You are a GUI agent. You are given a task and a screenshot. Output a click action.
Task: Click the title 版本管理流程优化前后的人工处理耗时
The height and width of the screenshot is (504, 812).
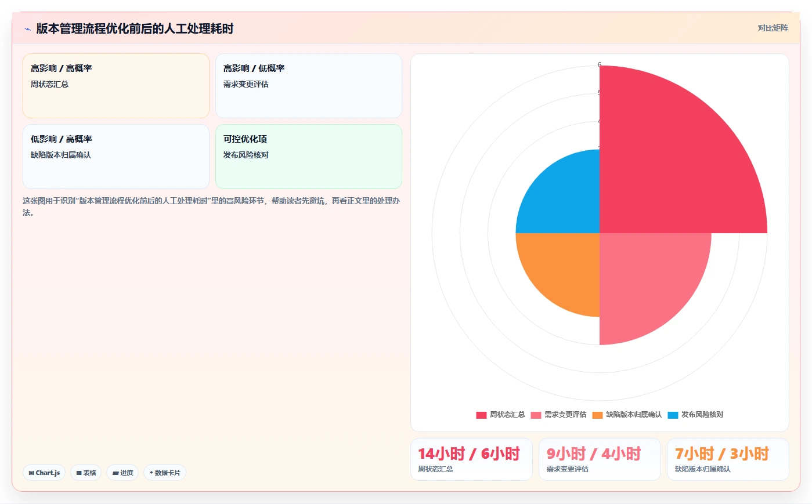135,28
